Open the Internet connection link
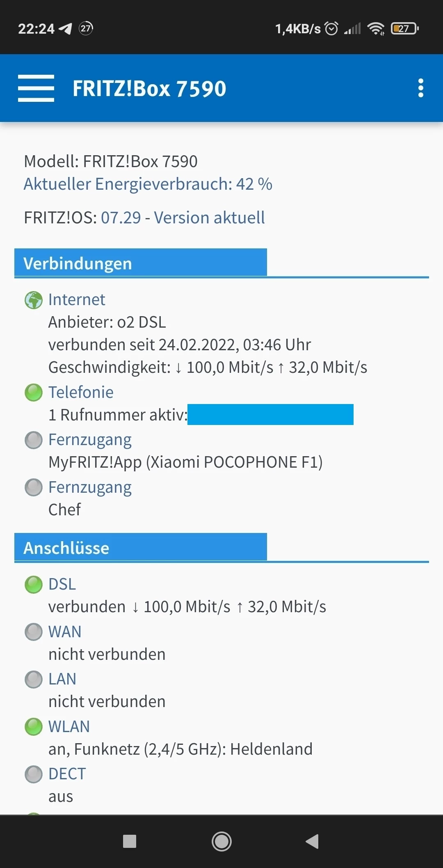 pos(77,300)
